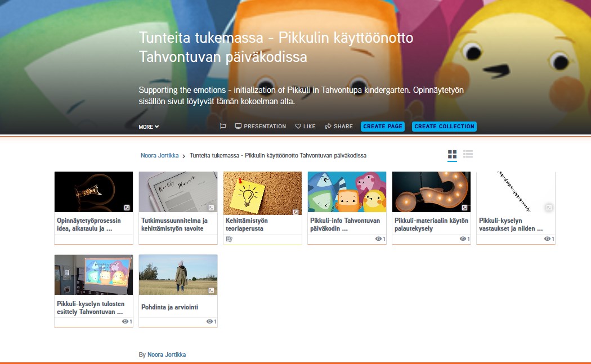Open 'Kehittämistyön teoriaperusta' title link
This screenshot has height=364, width=591.
[x=247, y=224]
